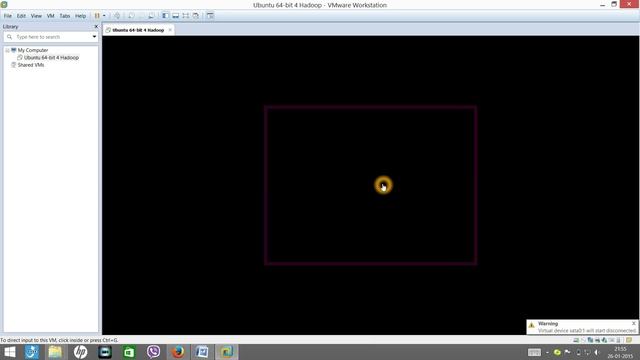Send Ctrl+Alt+Del toolbar icon
The image size is (640, 360).
tap(117, 16)
